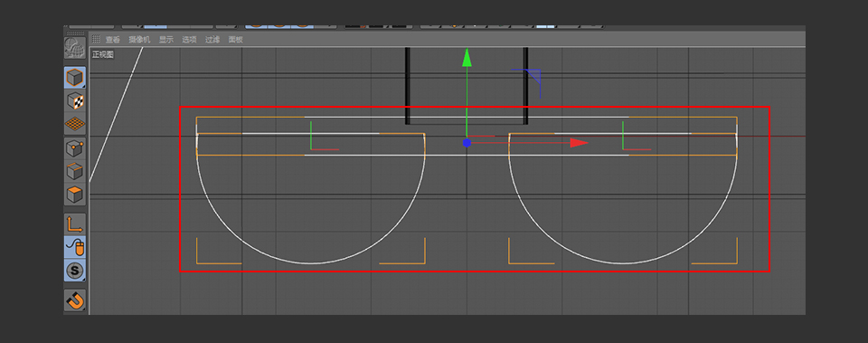
Task: Open the 过滤 filter menu
Action: pyautogui.click(x=212, y=39)
